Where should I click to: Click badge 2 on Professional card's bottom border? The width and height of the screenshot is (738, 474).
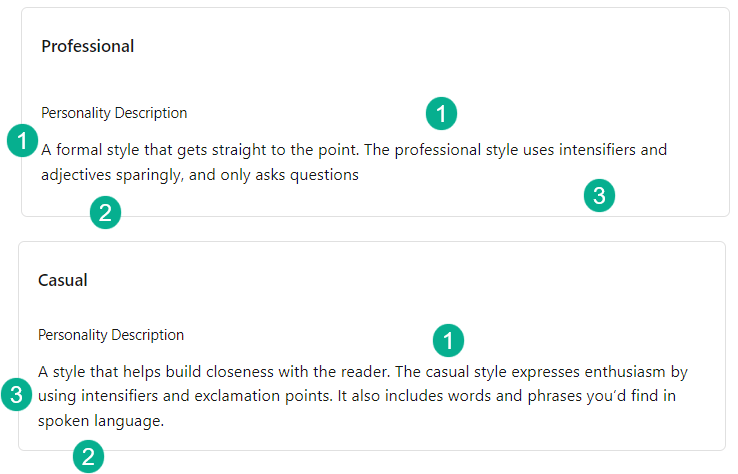coord(105,212)
